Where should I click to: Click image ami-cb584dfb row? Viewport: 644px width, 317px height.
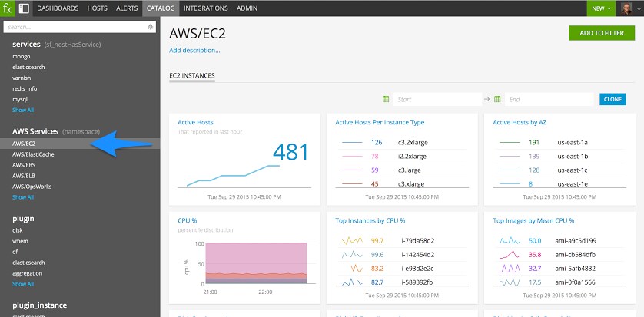point(559,255)
